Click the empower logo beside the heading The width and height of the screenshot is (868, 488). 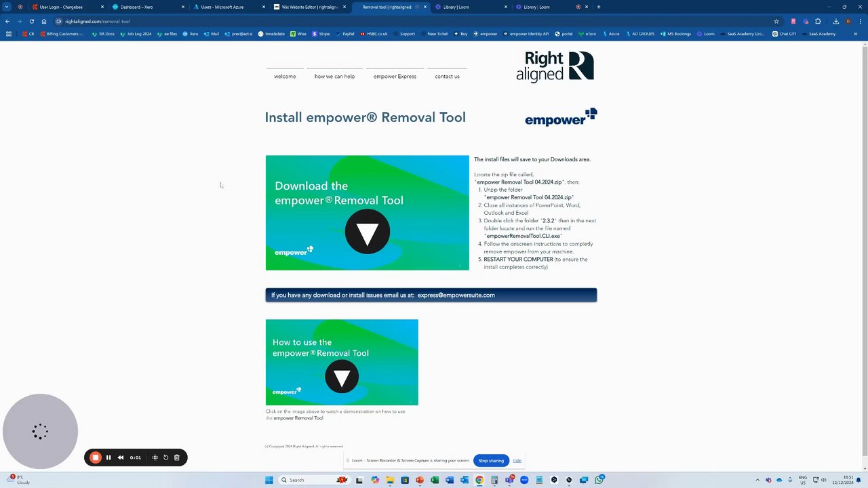click(561, 117)
